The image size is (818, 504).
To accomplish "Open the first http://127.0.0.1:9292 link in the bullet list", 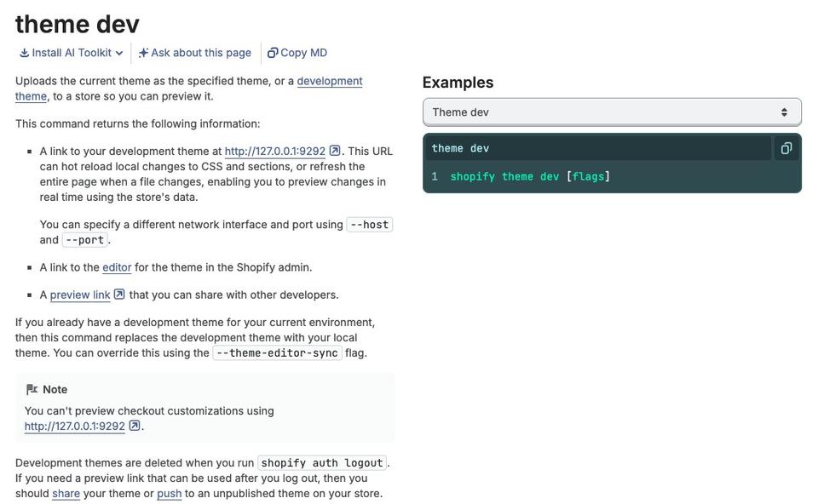I will click(275, 152).
